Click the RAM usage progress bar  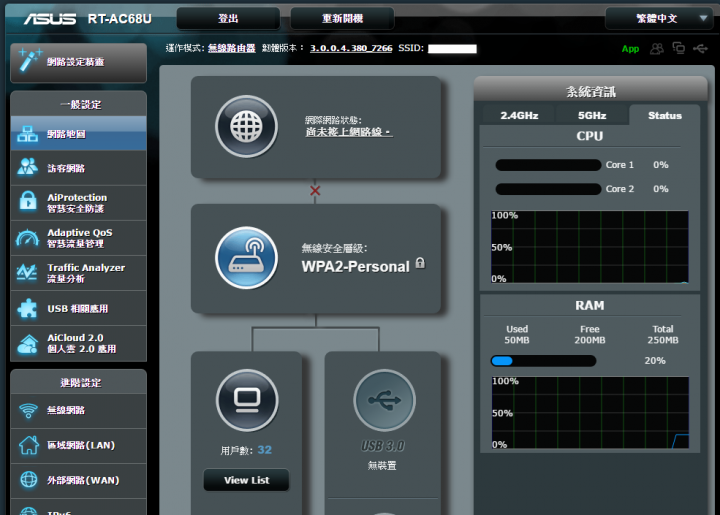coord(544,361)
